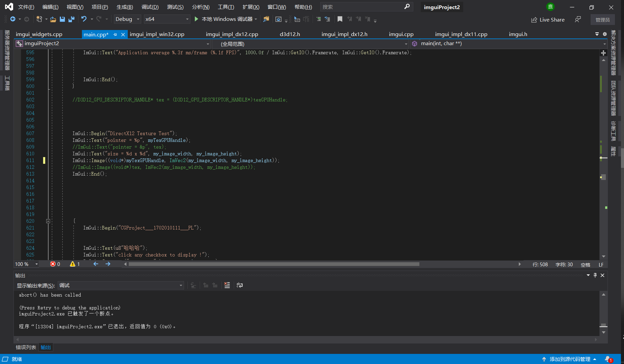Screen dimensions: 624x364
Task: Start the 本地 Windows 调试器
Action: [224, 19]
